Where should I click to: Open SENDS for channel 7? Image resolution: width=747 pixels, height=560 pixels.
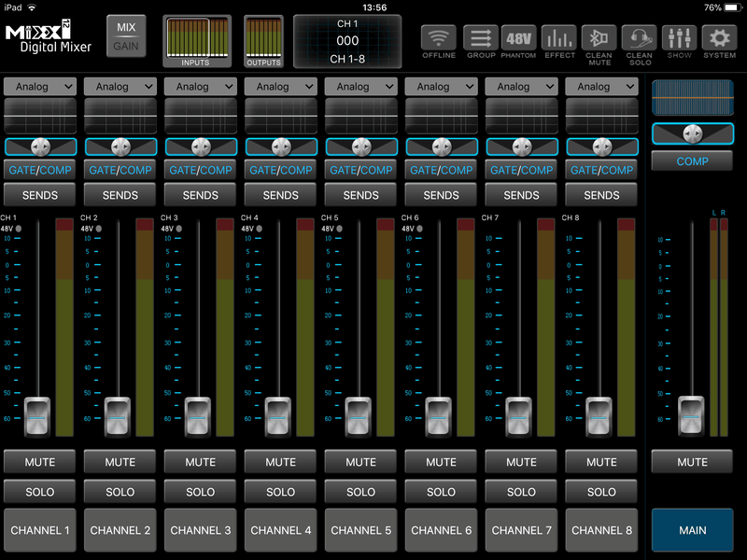click(521, 194)
